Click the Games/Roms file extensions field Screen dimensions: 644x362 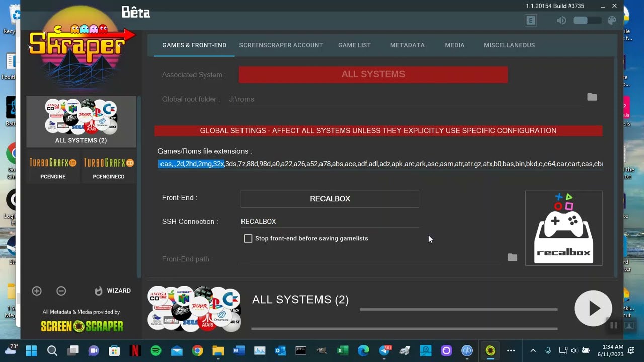pyautogui.click(x=380, y=164)
